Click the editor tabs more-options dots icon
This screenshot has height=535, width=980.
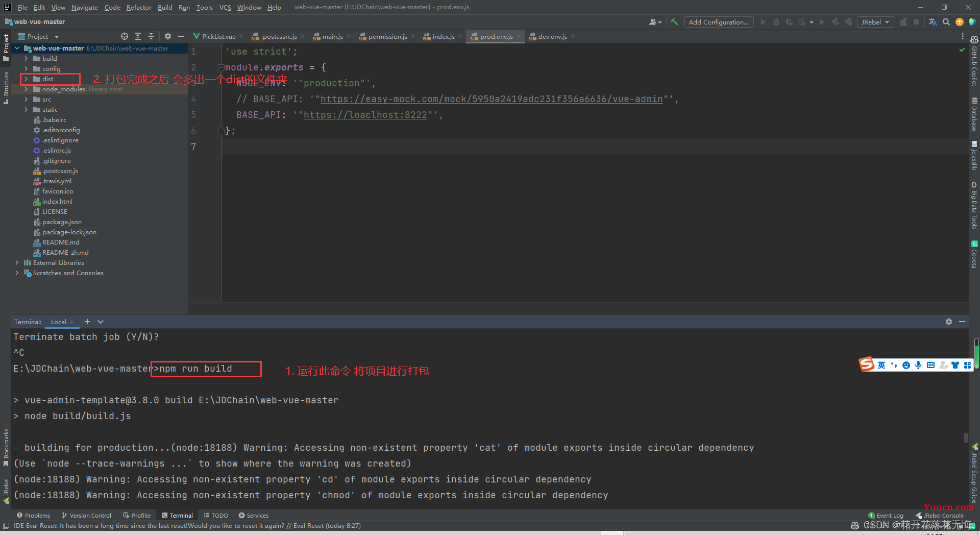963,36
